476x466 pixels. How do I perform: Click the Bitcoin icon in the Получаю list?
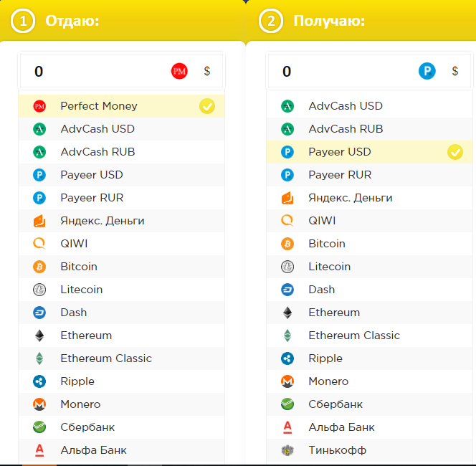coord(287,244)
